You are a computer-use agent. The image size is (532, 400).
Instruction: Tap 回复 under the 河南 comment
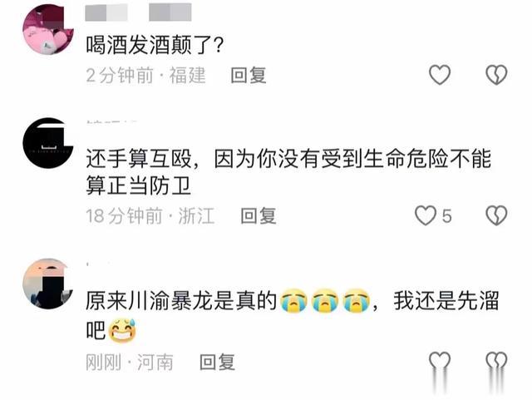coord(217,362)
